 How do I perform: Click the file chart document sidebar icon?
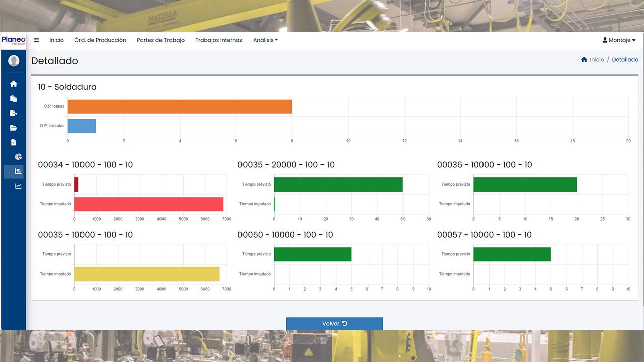click(14, 142)
